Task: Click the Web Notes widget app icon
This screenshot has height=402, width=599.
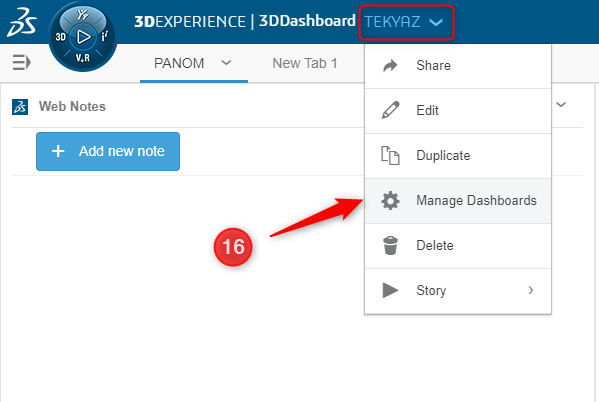Action: click(x=20, y=107)
